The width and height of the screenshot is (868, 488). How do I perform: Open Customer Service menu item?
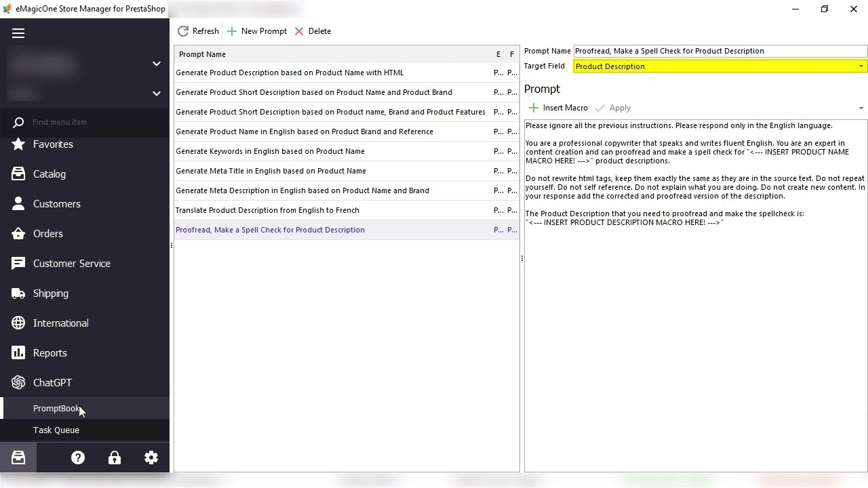click(x=72, y=264)
